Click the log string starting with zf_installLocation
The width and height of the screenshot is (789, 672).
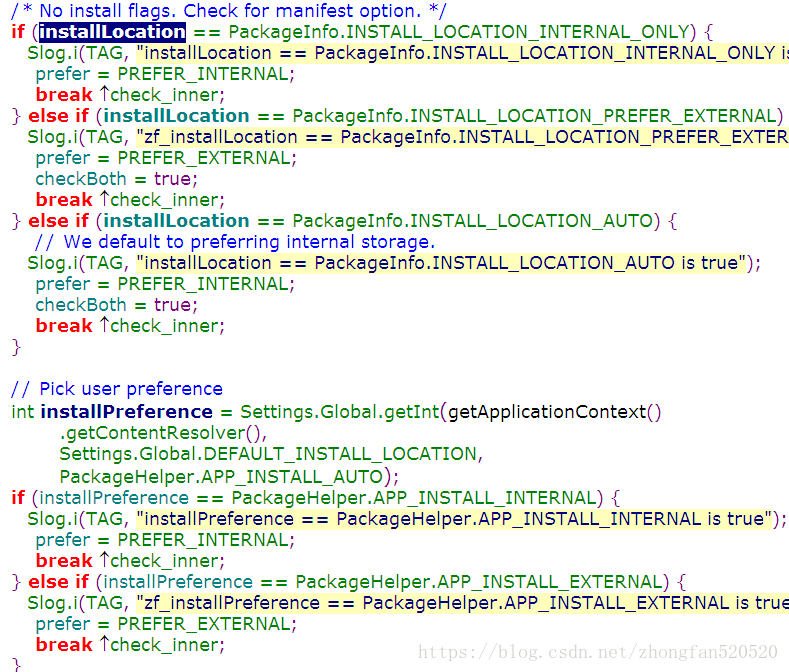462,137
